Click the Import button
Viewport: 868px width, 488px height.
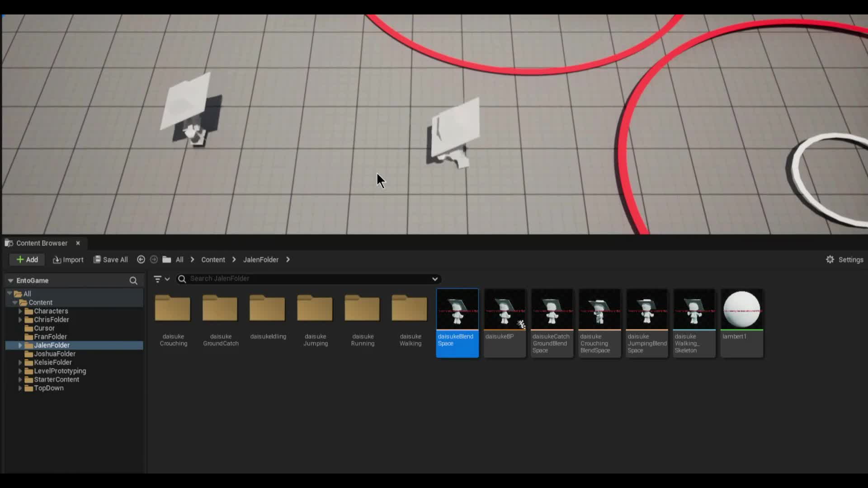pyautogui.click(x=68, y=259)
